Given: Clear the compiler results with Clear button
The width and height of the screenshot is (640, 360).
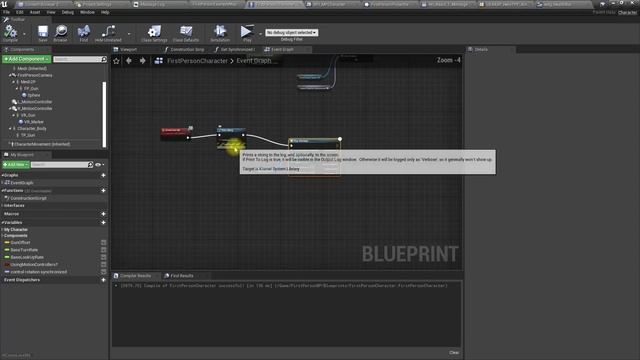Looking at the screenshot, I should pos(454,353).
